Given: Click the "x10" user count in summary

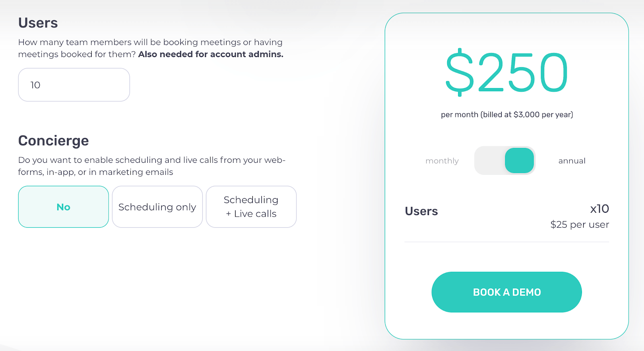Looking at the screenshot, I should point(599,209).
